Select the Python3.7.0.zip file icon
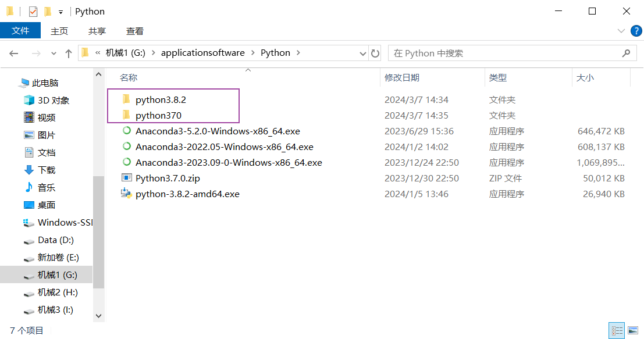Viewport: 644px width, 339px height. click(x=126, y=178)
